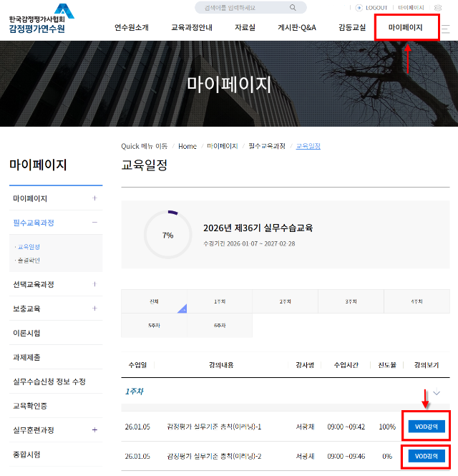
Task: Select the 6주차 tab
Action: pyautogui.click(x=220, y=326)
